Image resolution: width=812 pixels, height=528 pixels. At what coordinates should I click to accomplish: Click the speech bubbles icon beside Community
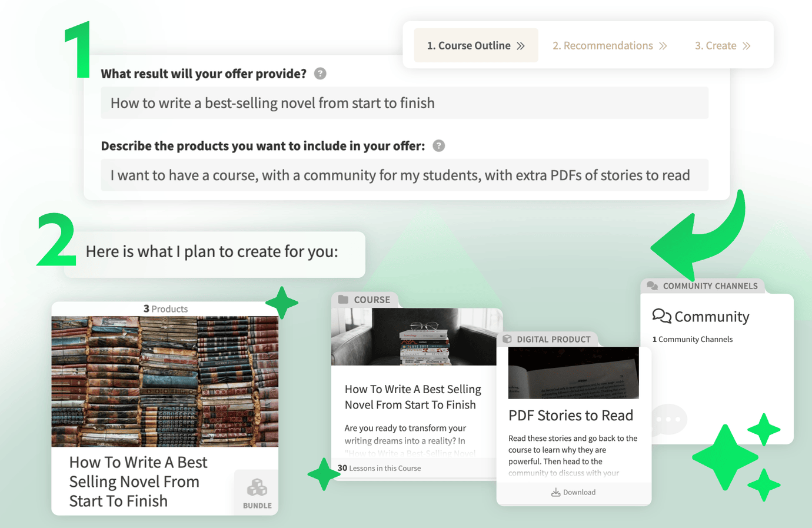tap(662, 316)
